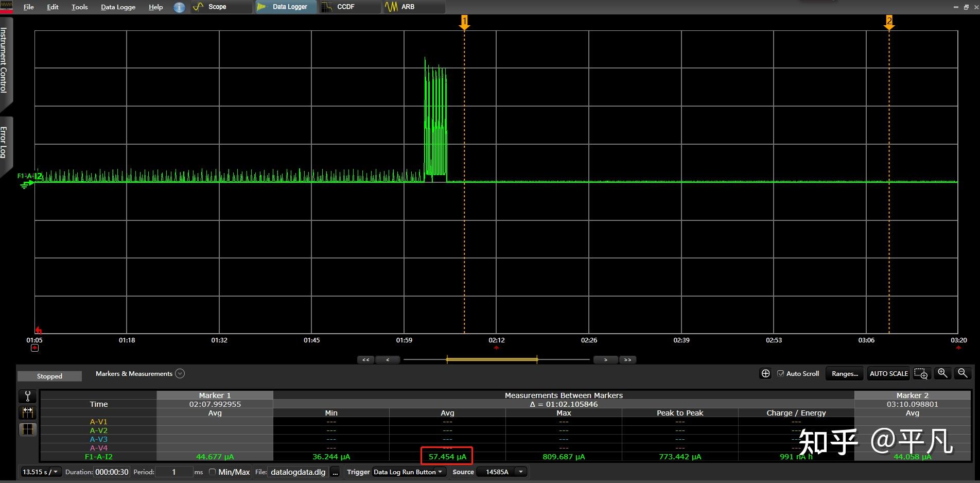
Task: Open the Tools menu
Action: 79,7
